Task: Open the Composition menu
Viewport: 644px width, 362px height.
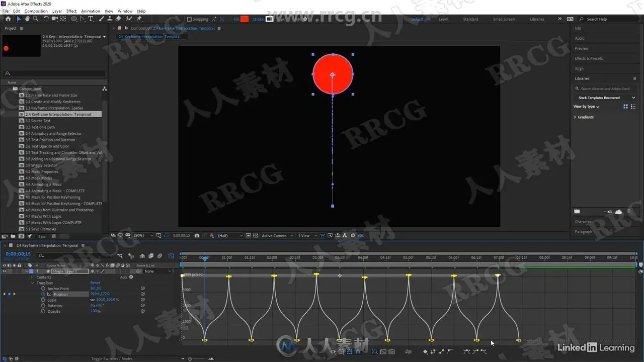Action: click(x=36, y=11)
